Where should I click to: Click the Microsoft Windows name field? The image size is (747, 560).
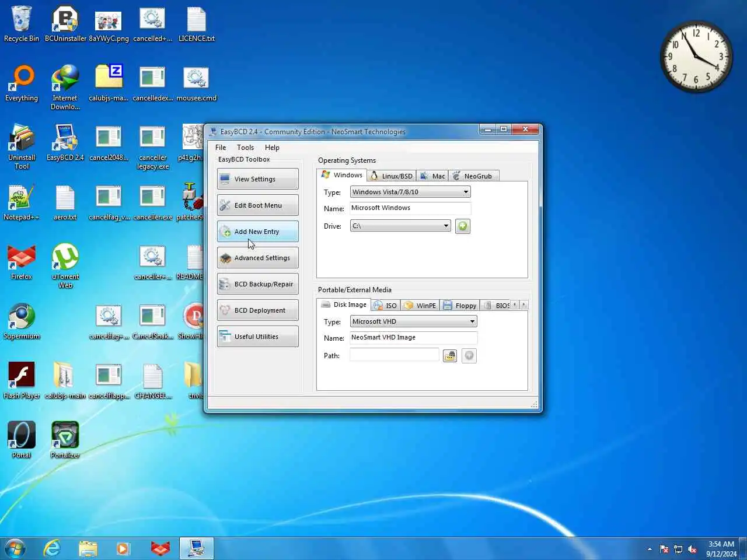click(410, 208)
